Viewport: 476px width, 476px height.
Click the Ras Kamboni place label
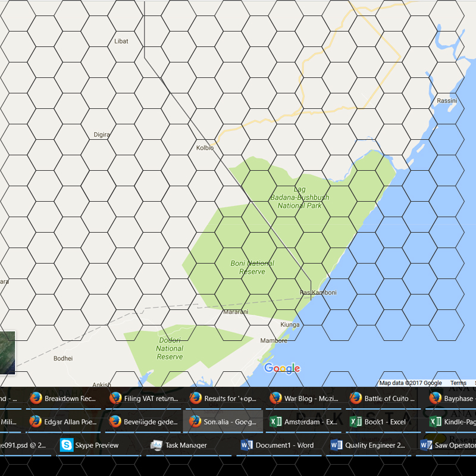click(318, 292)
